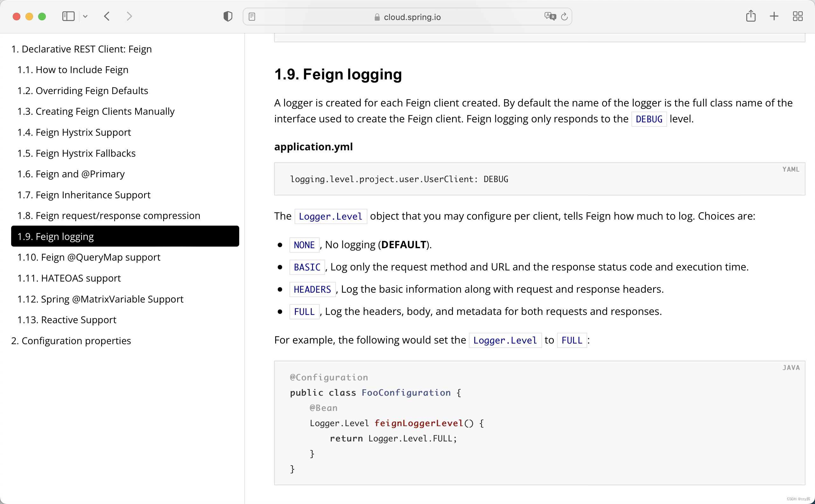Screen dimensions: 815x504
Task: Click the translate page icon
Action: [550, 16]
